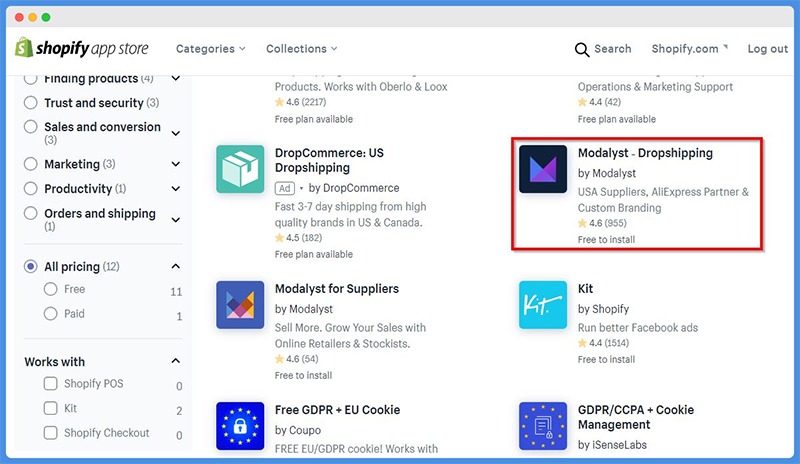Expand the Sales and conversion chevron
Image resolution: width=800 pixels, height=464 pixels.
(176, 133)
